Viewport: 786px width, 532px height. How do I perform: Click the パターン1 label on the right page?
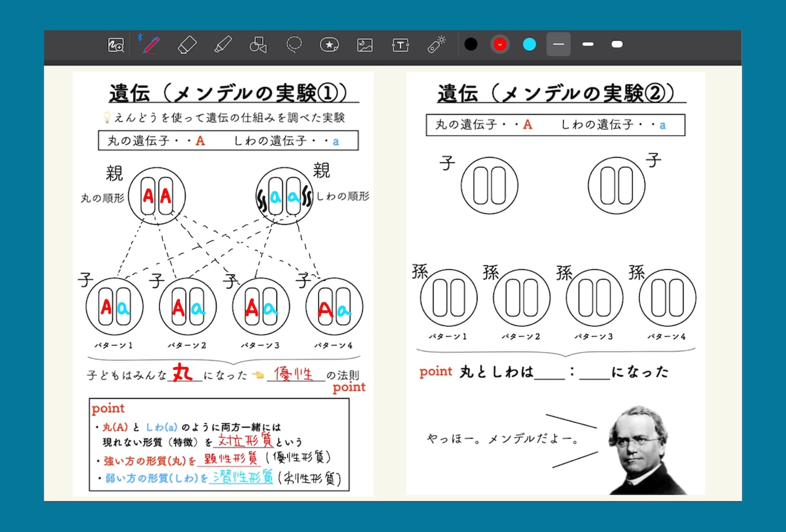tap(448, 336)
